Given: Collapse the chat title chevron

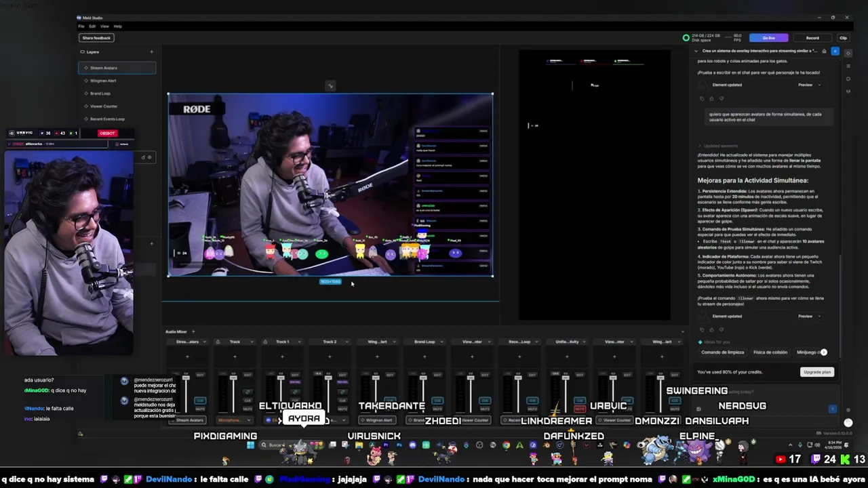Looking at the screenshot, I should pyautogui.click(x=696, y=51).
